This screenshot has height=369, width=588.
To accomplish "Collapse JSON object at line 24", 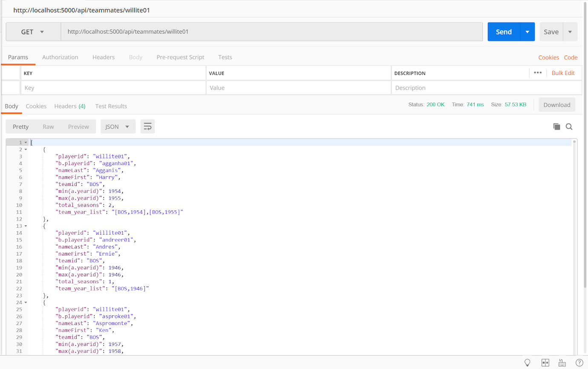I will [26, 302].
